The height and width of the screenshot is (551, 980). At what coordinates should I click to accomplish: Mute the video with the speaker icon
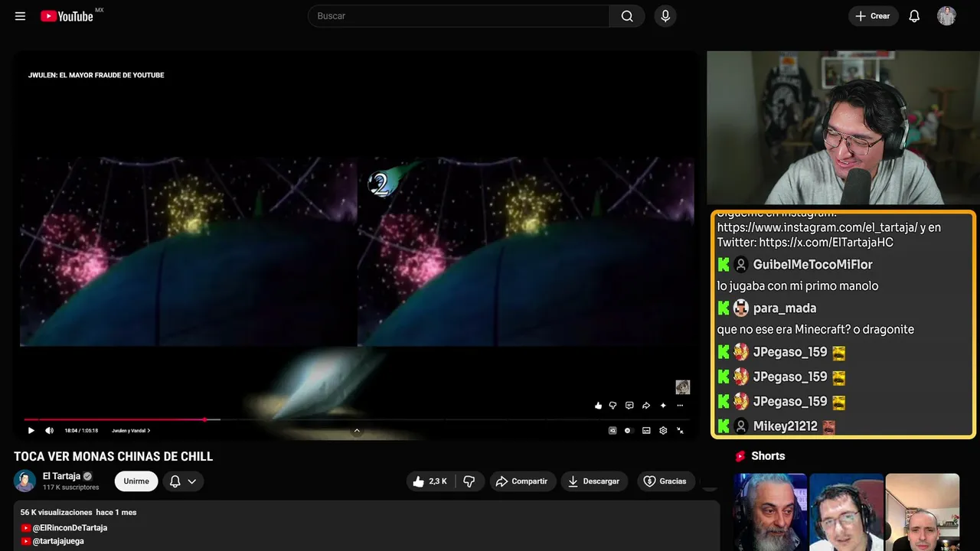tap(49, 431)
